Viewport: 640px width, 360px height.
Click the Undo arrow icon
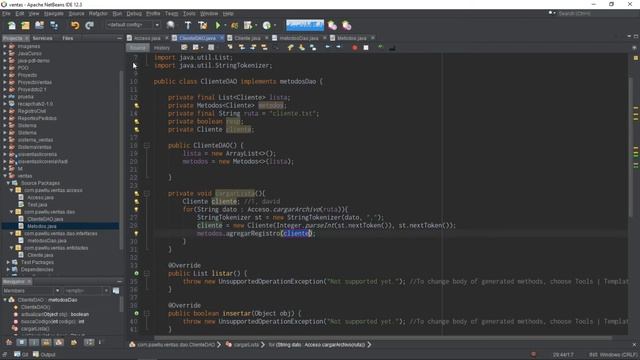point(75,25)
